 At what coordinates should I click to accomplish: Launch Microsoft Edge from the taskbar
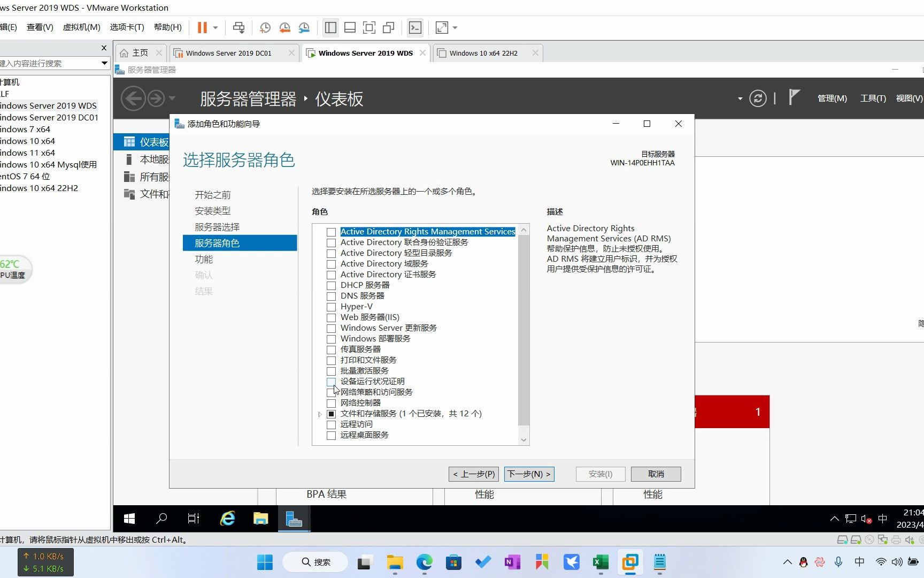[x=423, y=562]
